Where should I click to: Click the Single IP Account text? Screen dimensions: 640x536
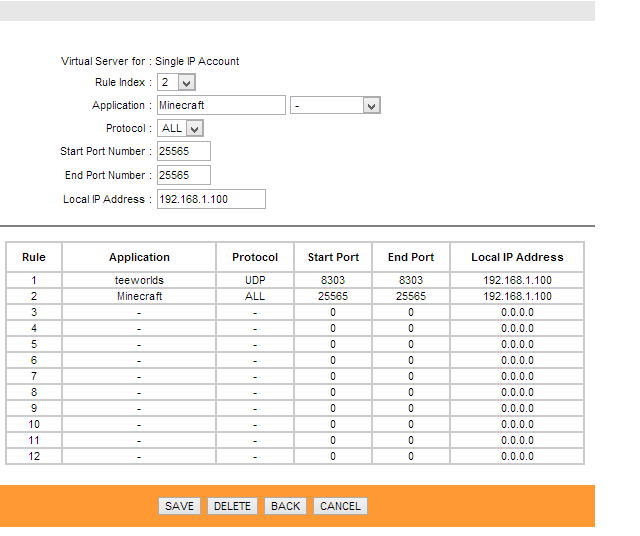[x=197, y=61]
